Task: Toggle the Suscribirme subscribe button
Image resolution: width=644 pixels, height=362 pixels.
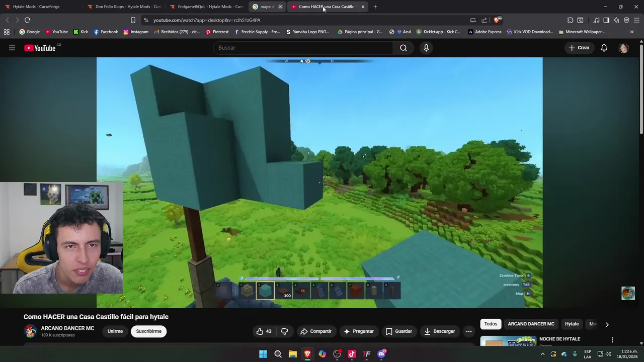Action: [x=148, y=331]
